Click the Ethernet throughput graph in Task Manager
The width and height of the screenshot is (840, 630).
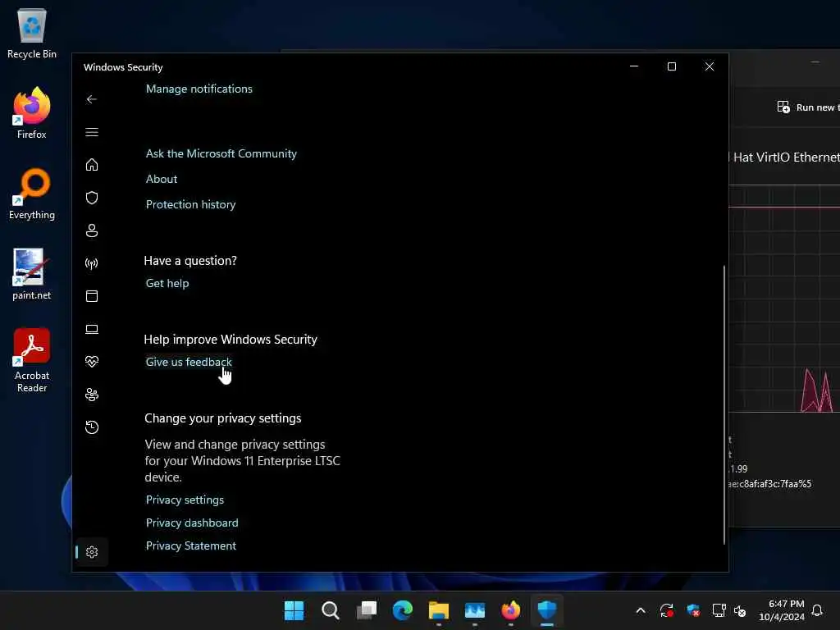pos(784,299)
